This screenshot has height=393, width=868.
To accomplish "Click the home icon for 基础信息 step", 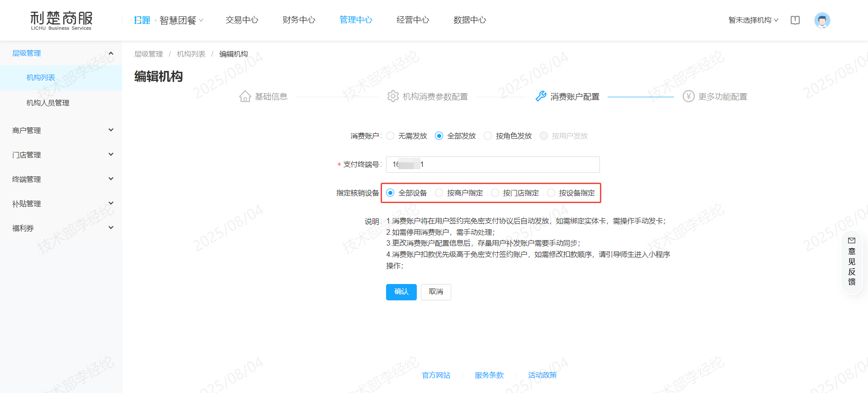I will point(245,96).
